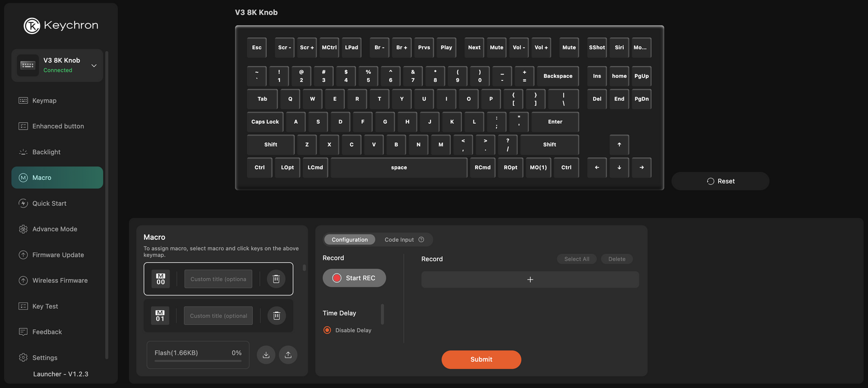This screenshot has width=868, height=388.
Task: Select the M01 macro slot icon
Action: 160,316
